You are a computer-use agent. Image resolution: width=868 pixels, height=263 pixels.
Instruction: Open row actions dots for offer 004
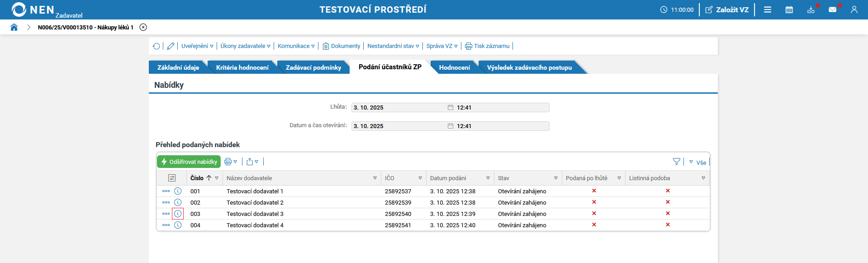[166, 225]
